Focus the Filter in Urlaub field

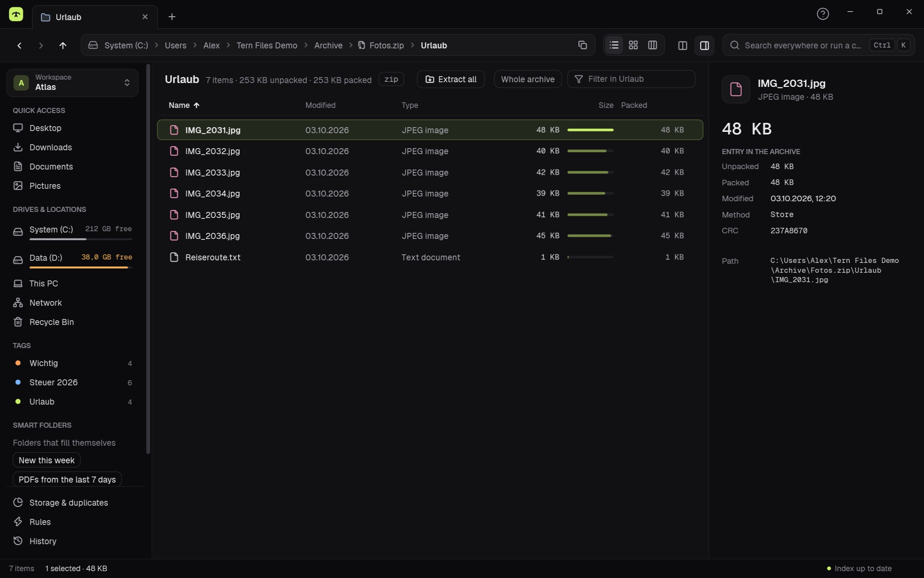(x=631, y=79)
